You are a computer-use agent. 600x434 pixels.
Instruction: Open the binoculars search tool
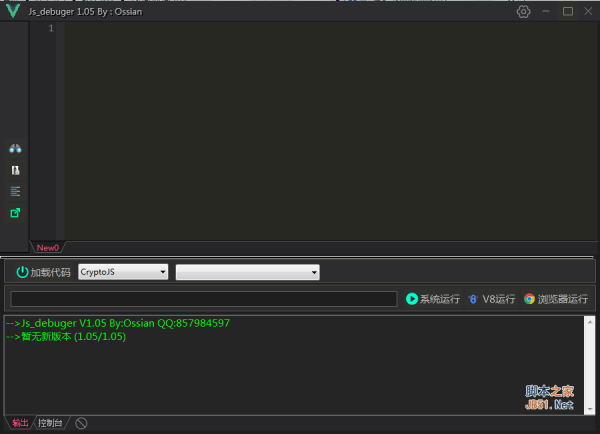[x=15, y=148]
